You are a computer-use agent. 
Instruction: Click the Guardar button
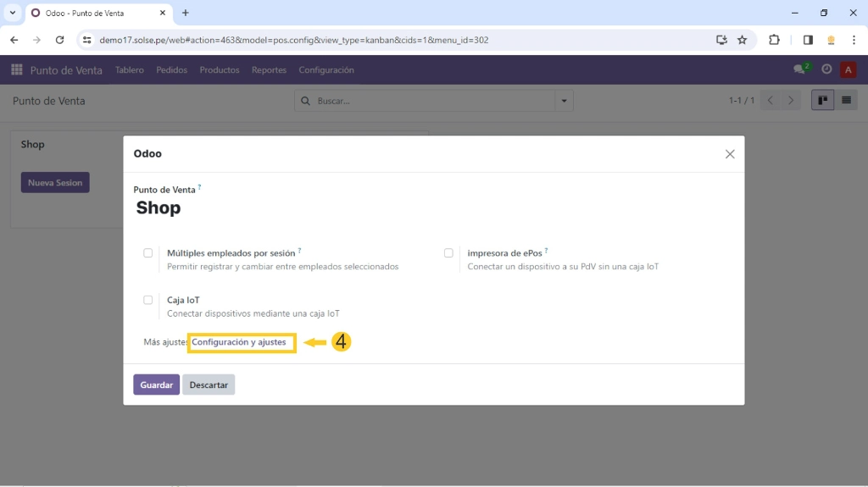[x=156, y=385]
